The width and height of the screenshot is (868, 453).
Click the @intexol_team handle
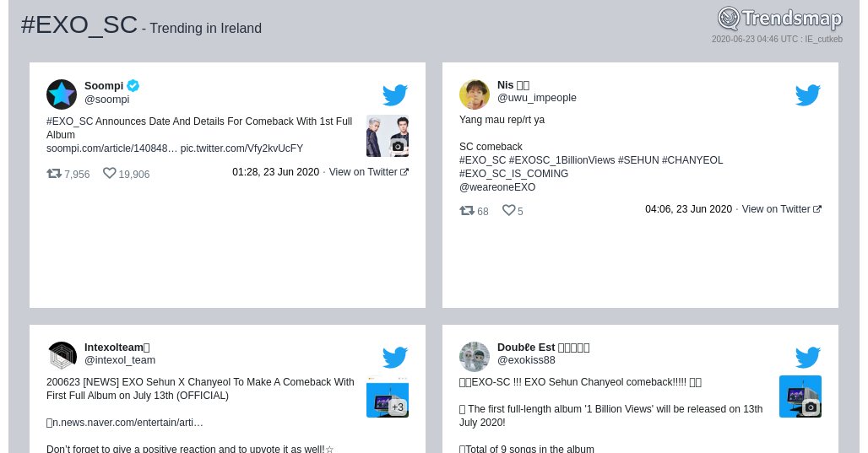[x=120, y=360]
